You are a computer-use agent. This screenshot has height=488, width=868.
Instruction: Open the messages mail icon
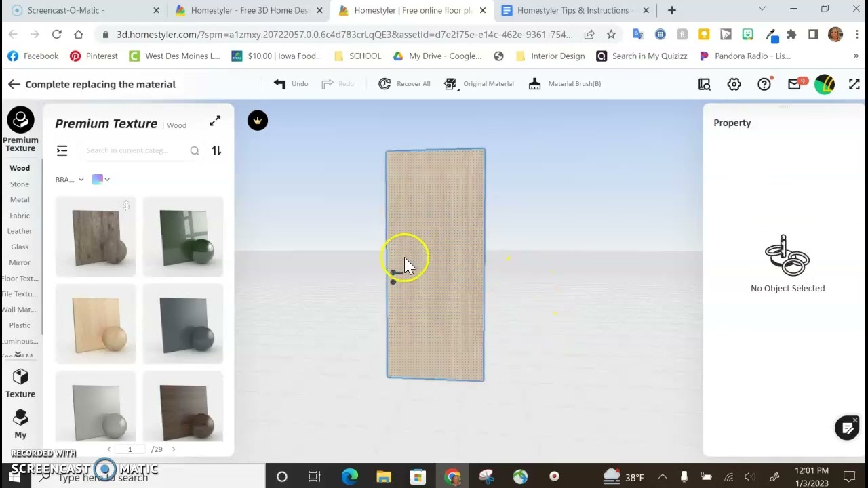tap(795, 84)
